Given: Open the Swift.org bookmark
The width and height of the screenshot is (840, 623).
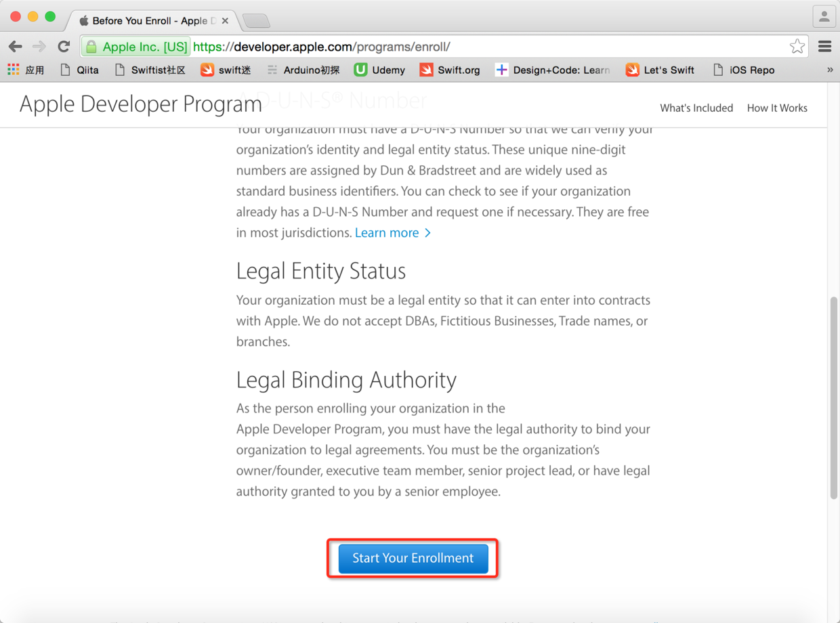Looking at the screenshot, I should [x=450, y=70].
